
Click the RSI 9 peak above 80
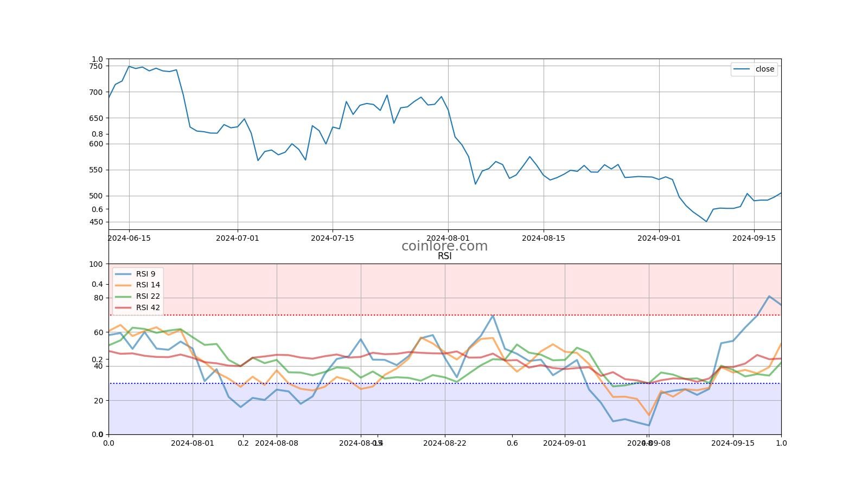[x=769, y=296]
